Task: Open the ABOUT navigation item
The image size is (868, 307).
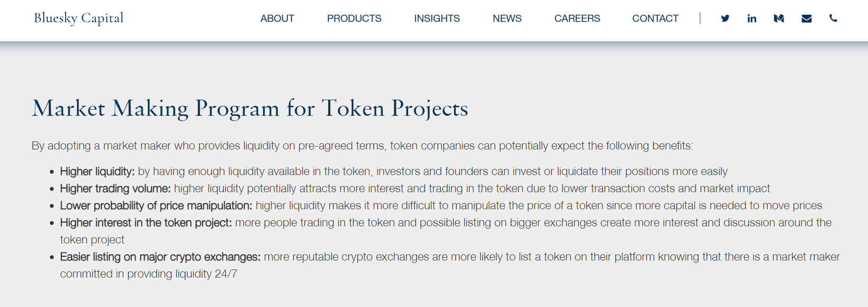Action: click(277, 18)
